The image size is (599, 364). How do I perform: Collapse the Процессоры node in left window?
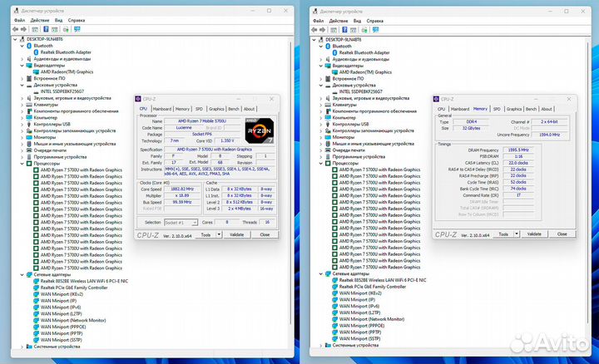[21, 163]
